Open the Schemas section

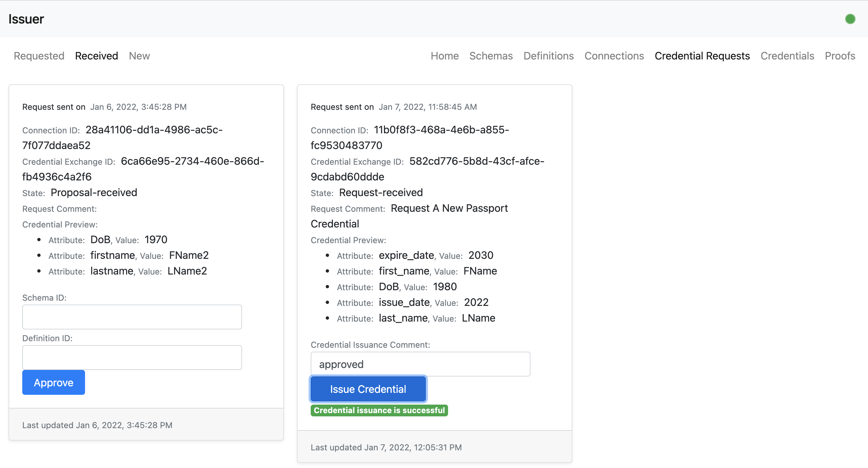[x=491, y=56]
